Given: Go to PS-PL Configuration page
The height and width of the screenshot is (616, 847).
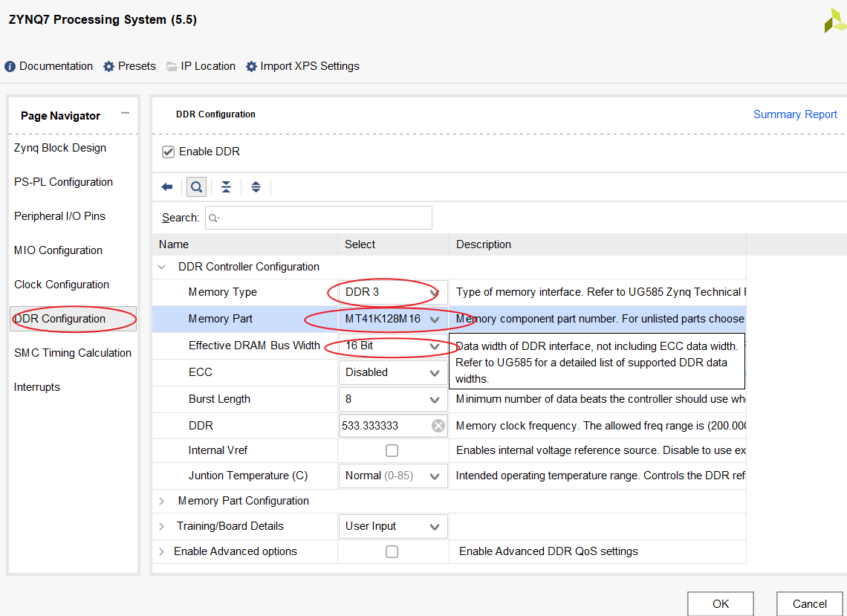Looking at the screenshot, I should [63, 182].
